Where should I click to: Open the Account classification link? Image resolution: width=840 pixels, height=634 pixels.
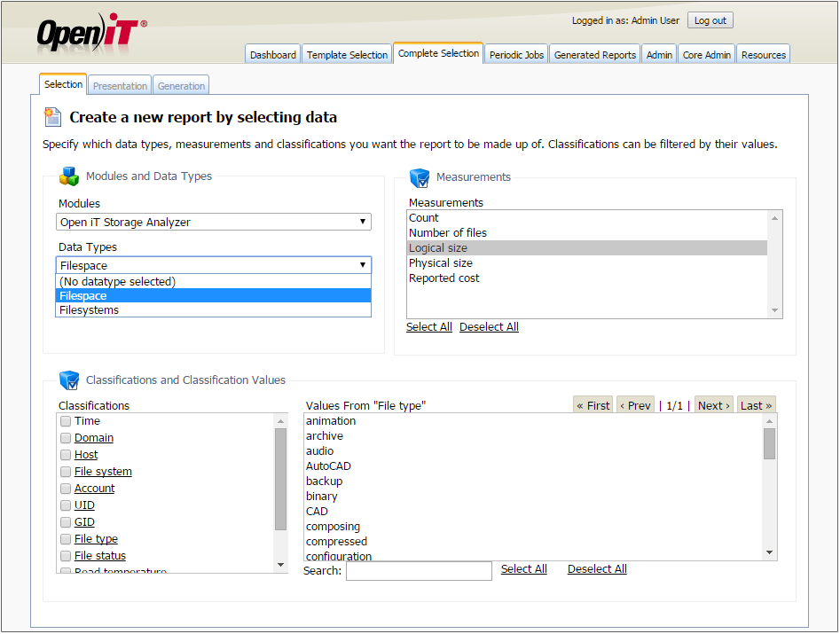[94, 489]
